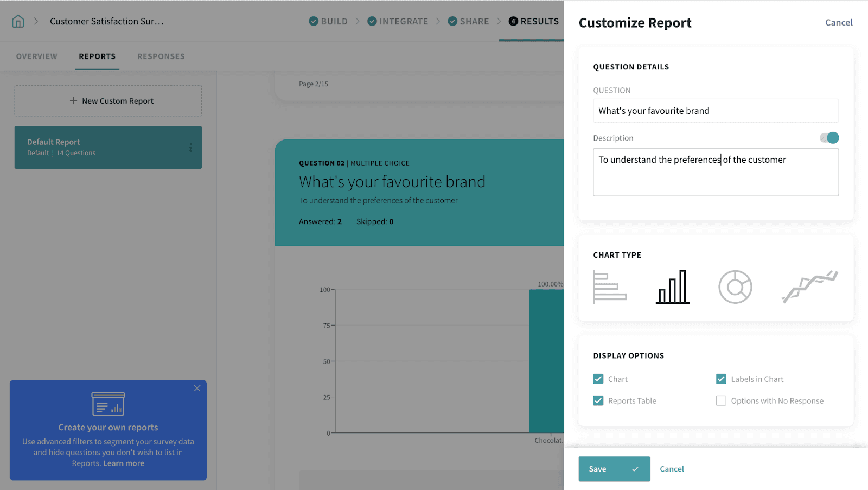Viewport: 868px width, 490px height.
Task: Click the plus icon for New Custom Report
Action: [73, 101]
